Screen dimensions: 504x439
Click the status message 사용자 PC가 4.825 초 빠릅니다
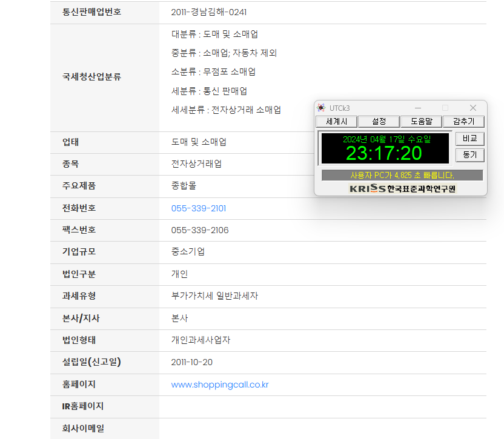coord(402,176)
